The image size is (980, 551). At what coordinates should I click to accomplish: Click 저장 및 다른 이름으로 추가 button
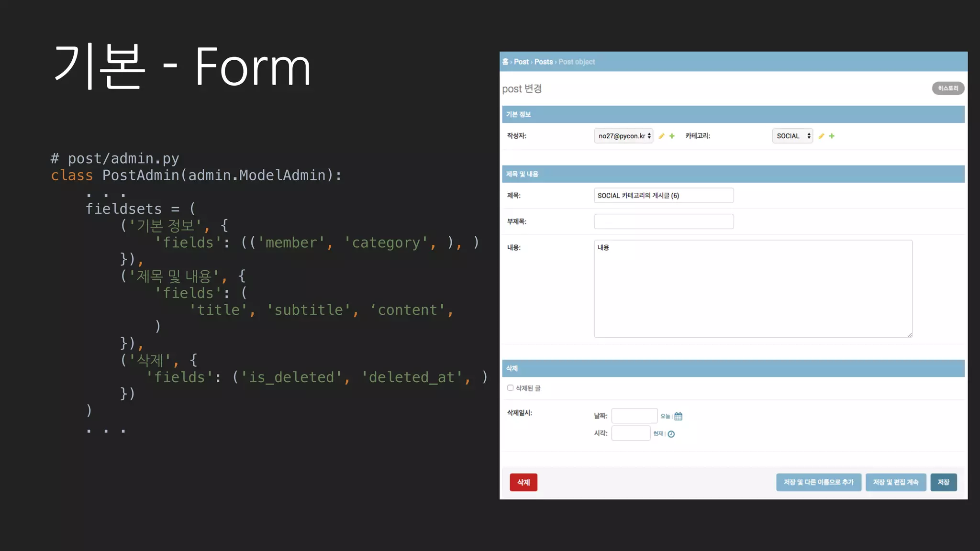[818, 482]
